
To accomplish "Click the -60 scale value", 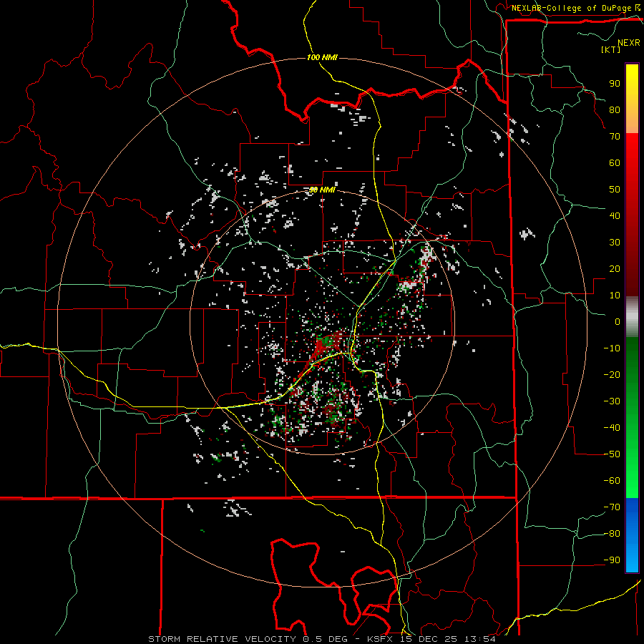I will tap(612, 481).
